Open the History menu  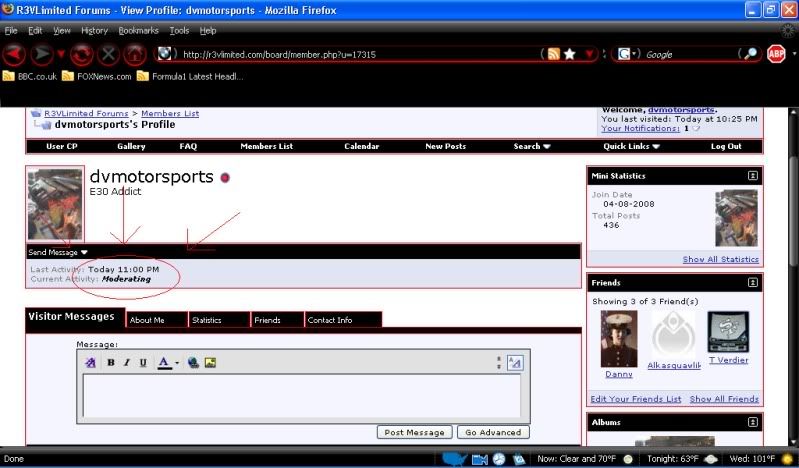coord(94,31)
